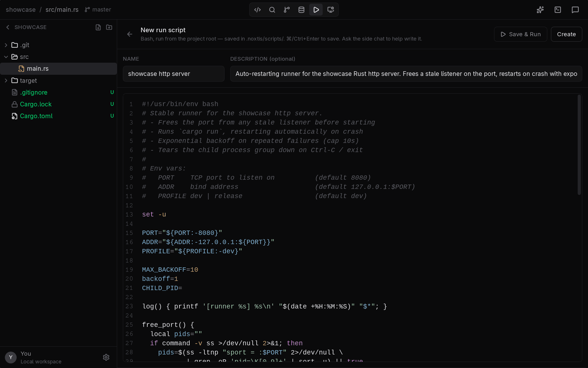Click the src/main.rs breadcrumb
588x368 pixels.
(62, 10)
